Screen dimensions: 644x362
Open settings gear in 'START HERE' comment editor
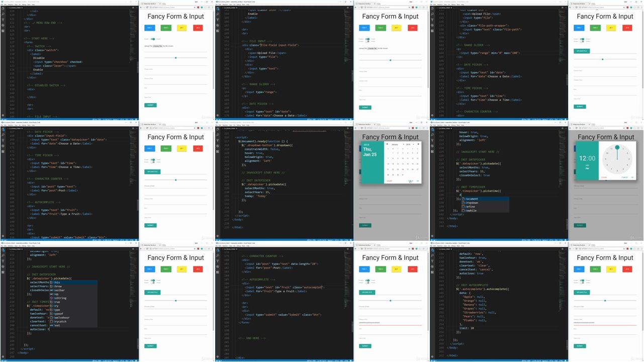(3, 115)
